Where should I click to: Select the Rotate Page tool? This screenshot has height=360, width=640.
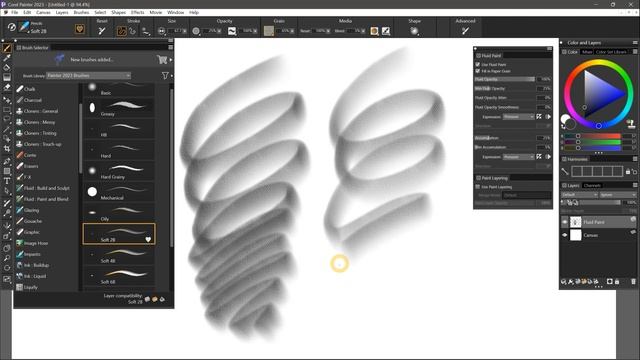coord(7,268)
